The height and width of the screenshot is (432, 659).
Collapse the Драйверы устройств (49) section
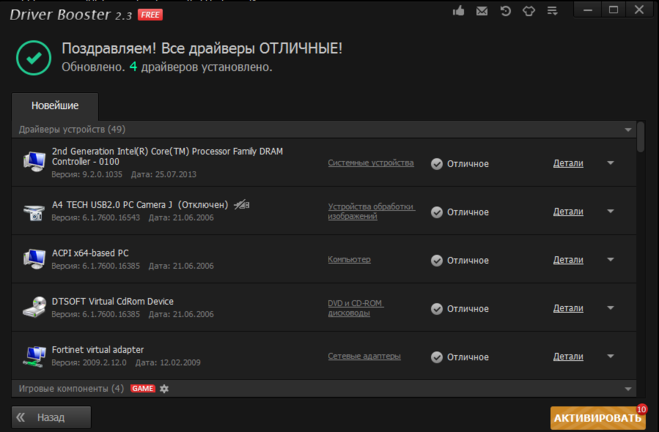point(628,130)
